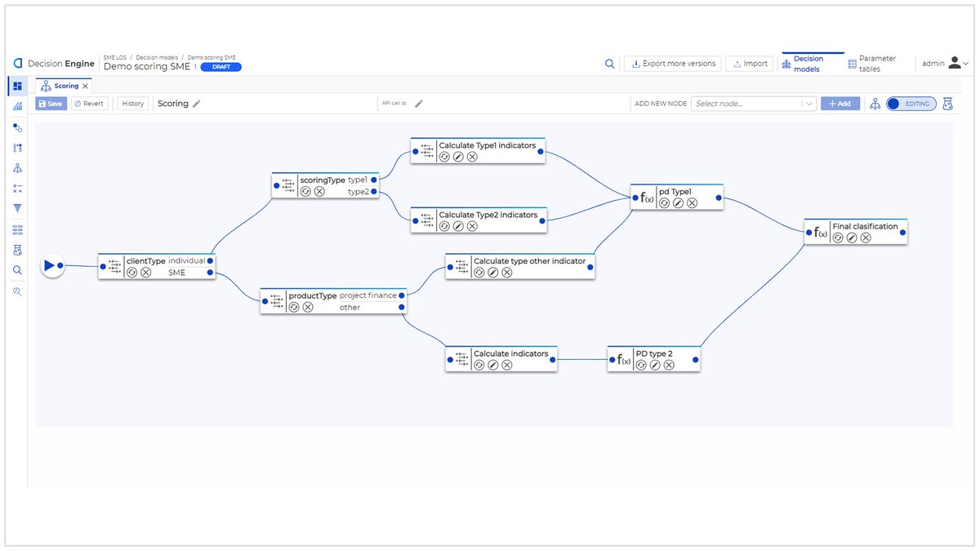Image resolution: width=980 pixels, height=551 pixels.
Task: Click the Add node button
Action: (x=840, y=104)
